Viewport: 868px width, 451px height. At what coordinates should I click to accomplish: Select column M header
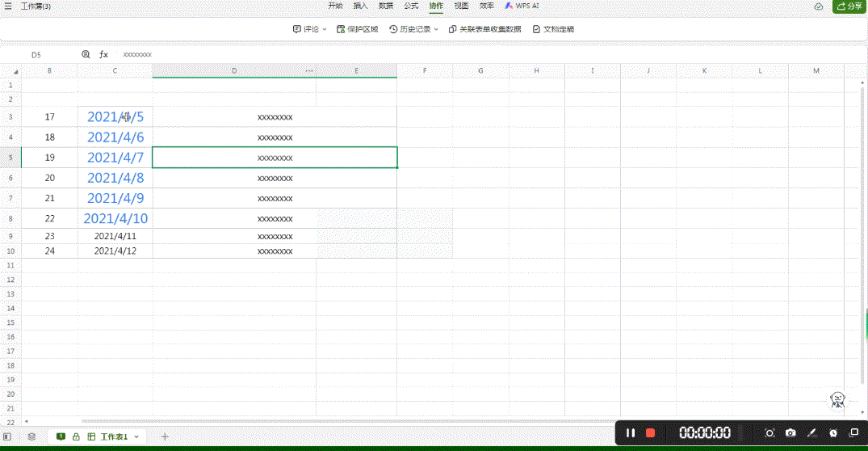pyautogui.click(x=816, y=71)
